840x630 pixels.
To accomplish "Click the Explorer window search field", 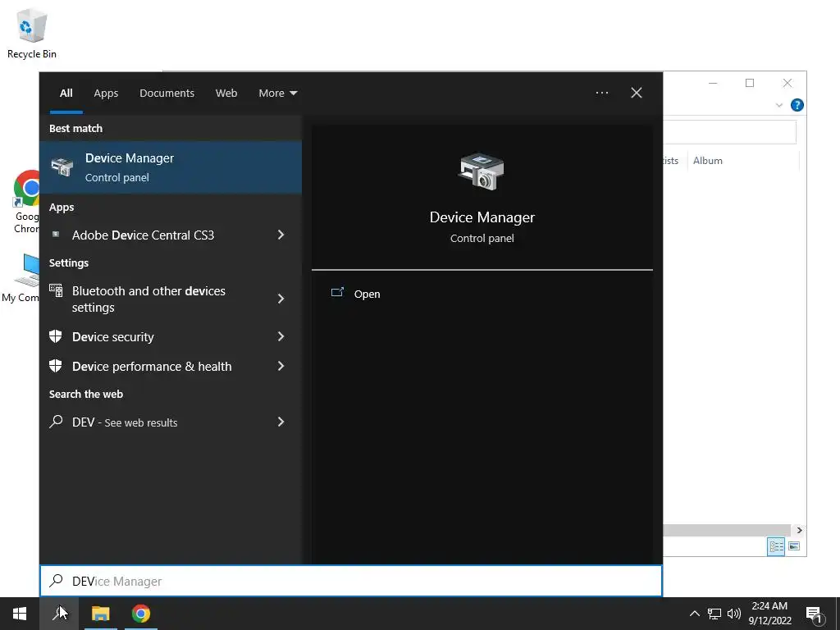I will coord(729,132).
